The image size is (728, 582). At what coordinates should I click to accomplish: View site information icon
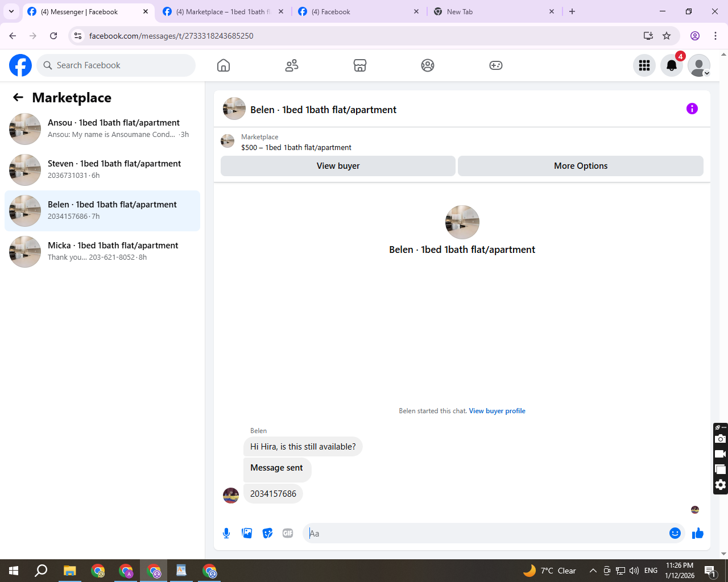pyautogui.click(x=78, y=36)
